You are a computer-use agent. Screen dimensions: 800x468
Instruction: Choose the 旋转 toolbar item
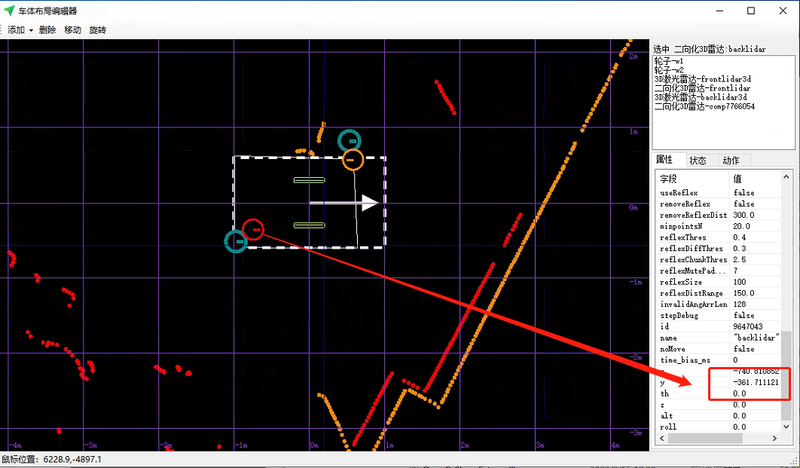[98, 30]
